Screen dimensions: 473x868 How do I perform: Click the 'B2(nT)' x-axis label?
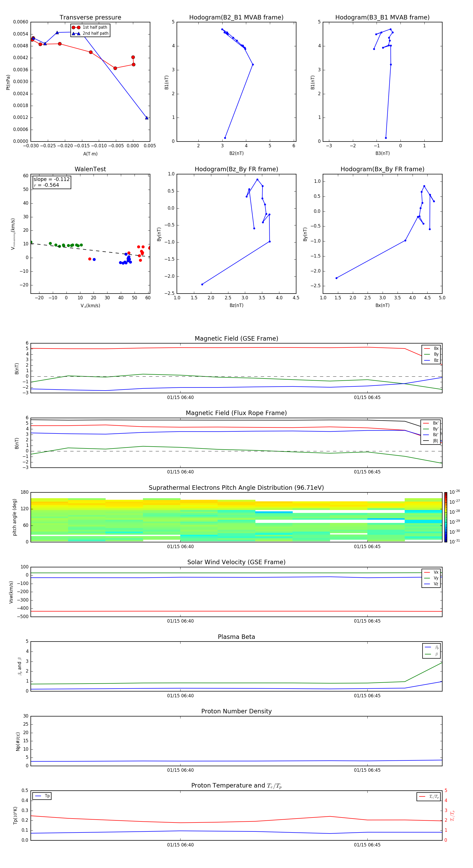pos(236,154)
